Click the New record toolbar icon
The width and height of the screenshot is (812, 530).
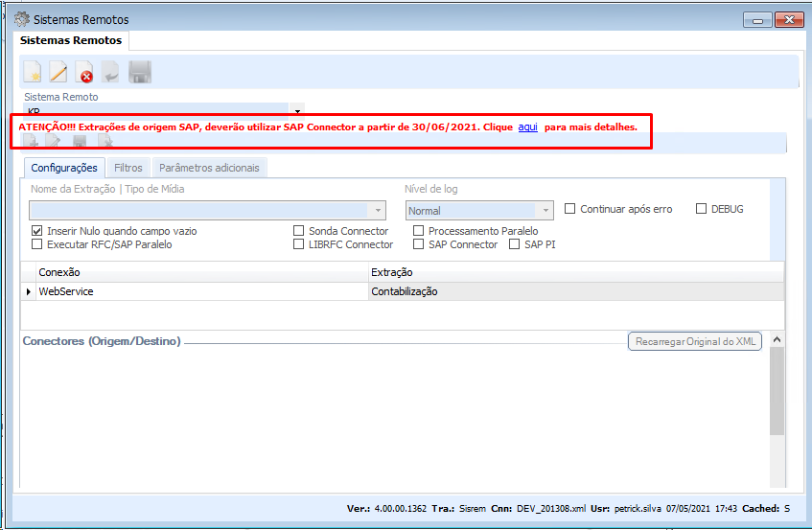point(32,72)
